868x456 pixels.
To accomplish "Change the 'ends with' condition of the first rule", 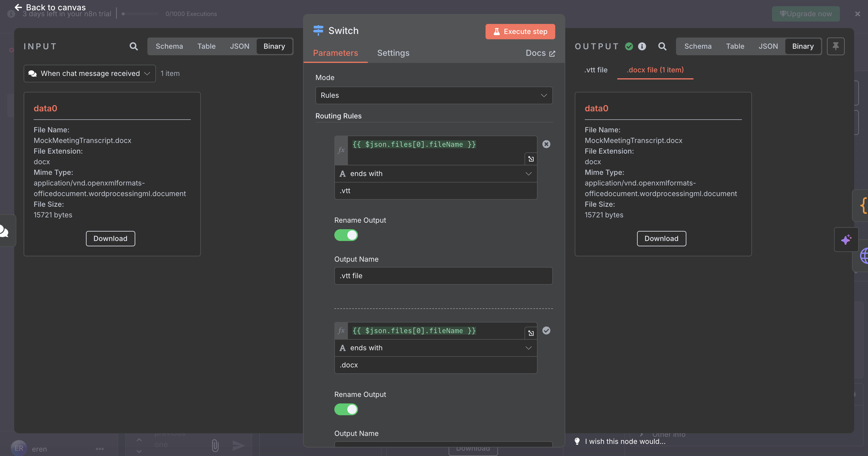I will point(436,174).
